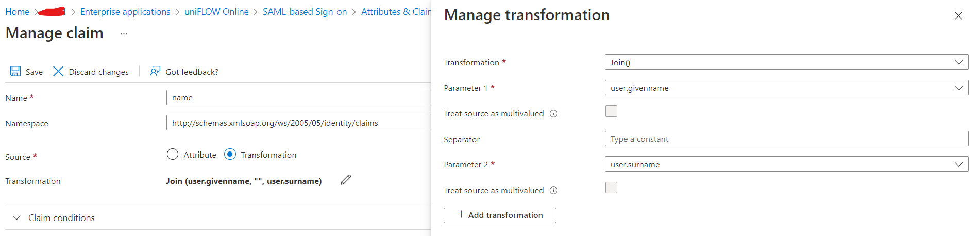This screenshot has width=980, height=236.
Task: Click the Separator constant input field
Action: pos(786,139)
